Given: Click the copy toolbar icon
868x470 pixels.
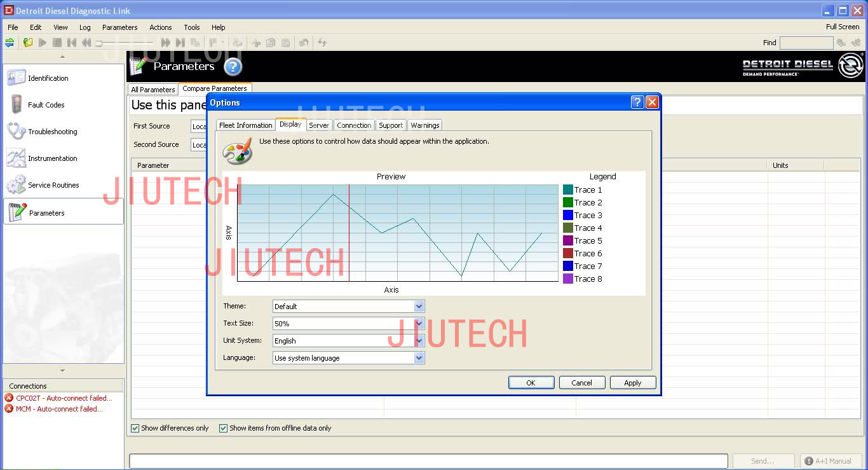Looking at the screenshot, I should (271, 43).
